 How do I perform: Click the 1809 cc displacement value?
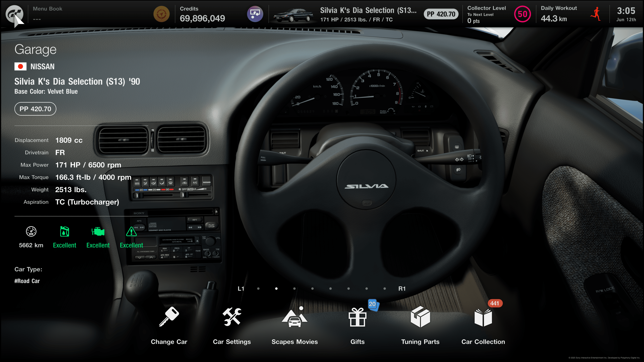69,140
